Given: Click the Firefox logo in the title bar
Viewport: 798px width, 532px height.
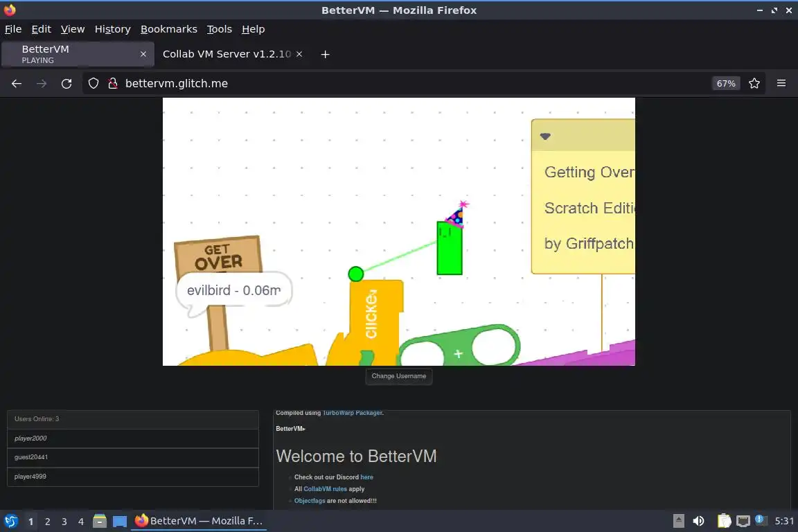Looking at the screenshot, I should pos(10,10).
